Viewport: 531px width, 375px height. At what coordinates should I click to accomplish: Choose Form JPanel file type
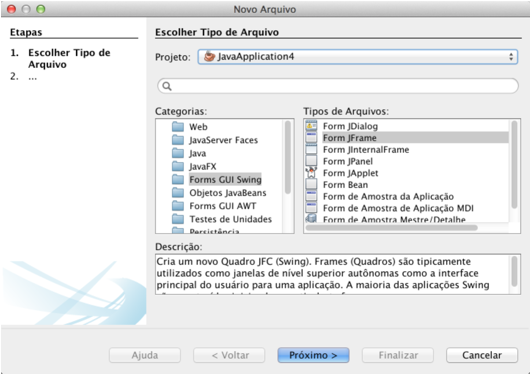pyautogui.click(x=347, y=161)
